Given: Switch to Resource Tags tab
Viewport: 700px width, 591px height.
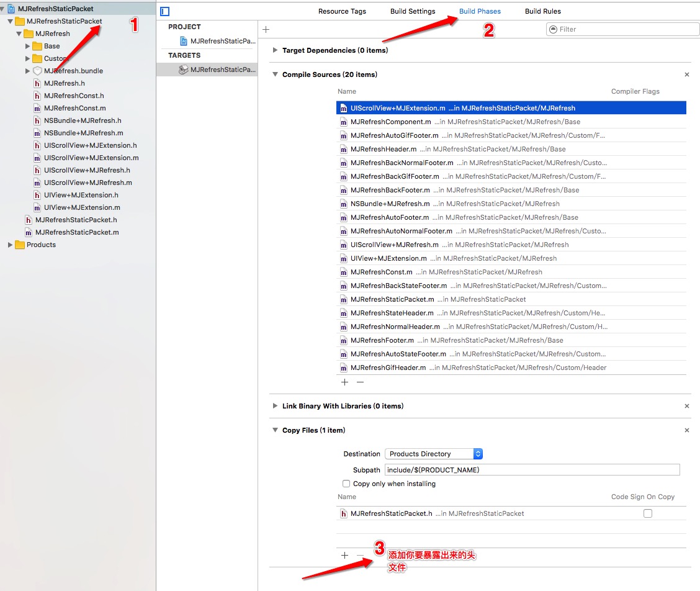Looking at the screenshot, I should (x=342, y=12).
